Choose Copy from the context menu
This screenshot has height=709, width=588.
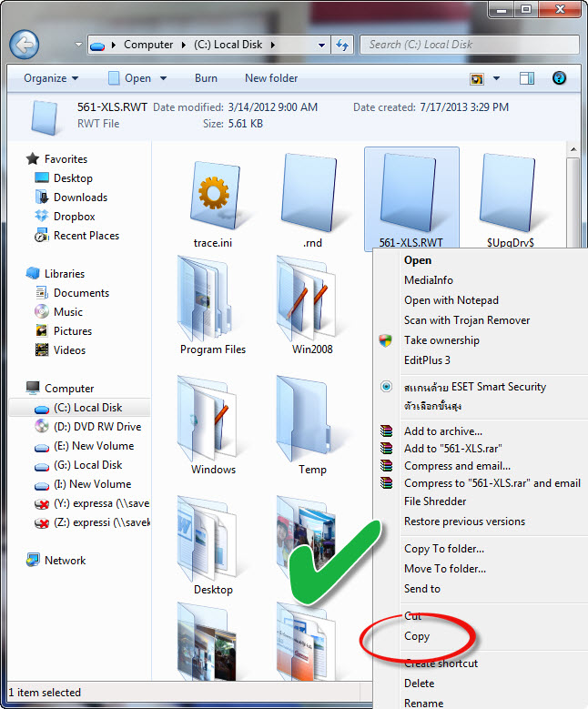tap(417, 636)
